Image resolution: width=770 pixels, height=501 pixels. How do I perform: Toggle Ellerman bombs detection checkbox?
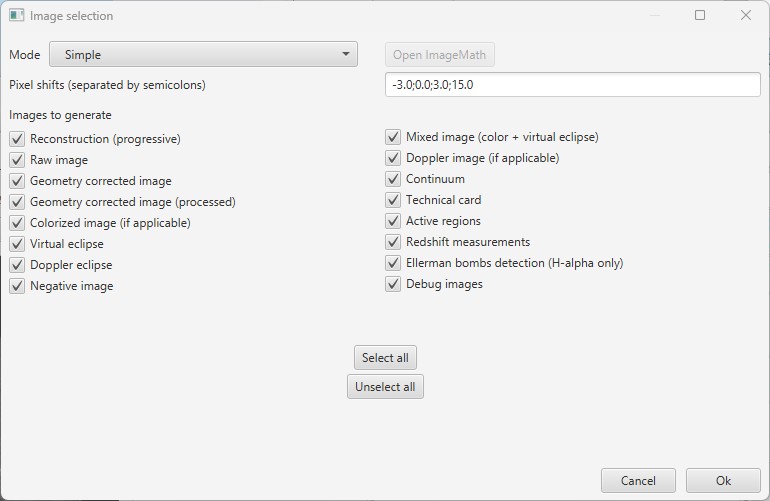393,263
